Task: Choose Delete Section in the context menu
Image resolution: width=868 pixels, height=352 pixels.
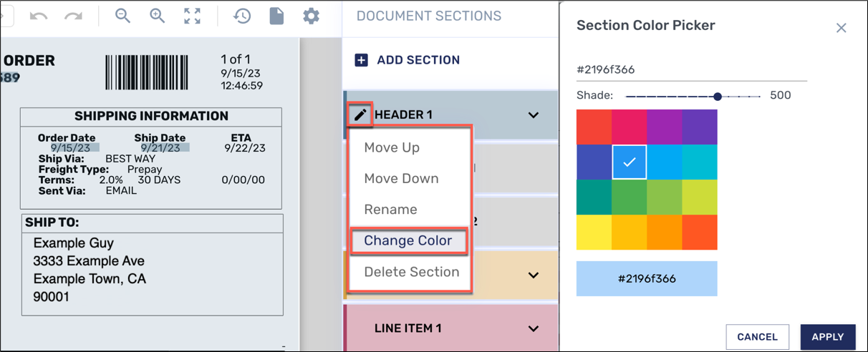Action: [x=411, y=272]
